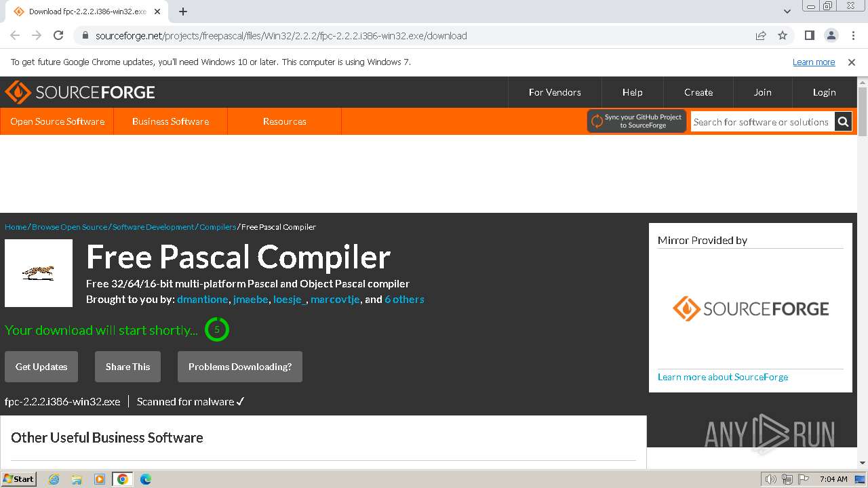Click the taskbar clock showing 7:04 AM
The image size is (868, 488).
pyautogui.click(x=833, y=479)
